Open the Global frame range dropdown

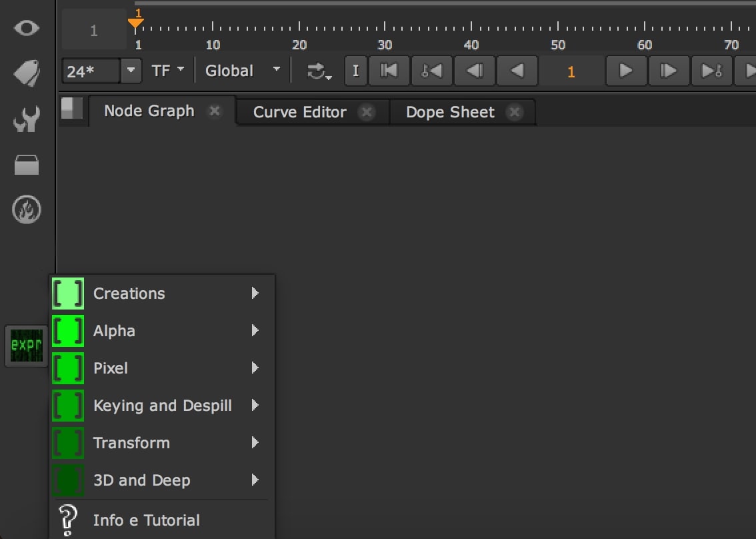pyautogui.click(x=243, y=71)
